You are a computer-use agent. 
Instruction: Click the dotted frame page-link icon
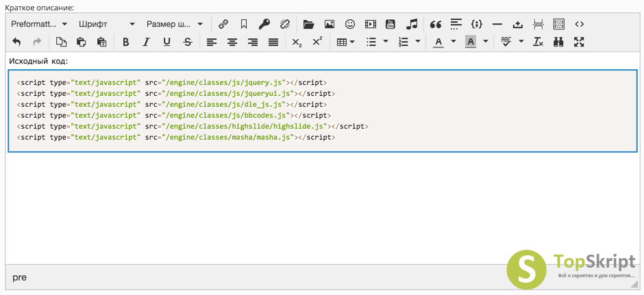point(558,24)
